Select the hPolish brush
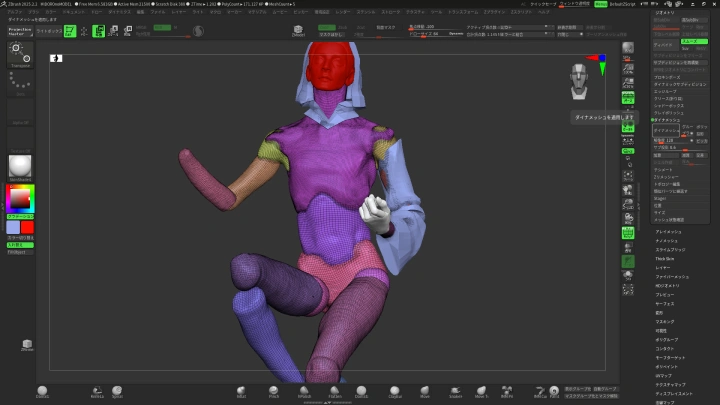This screenshot has width=720, height=405. point(304,392)
